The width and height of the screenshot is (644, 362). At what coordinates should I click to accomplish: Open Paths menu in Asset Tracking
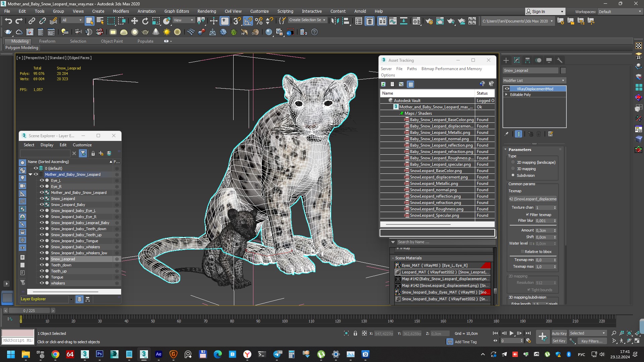click(x=412, y=69)
